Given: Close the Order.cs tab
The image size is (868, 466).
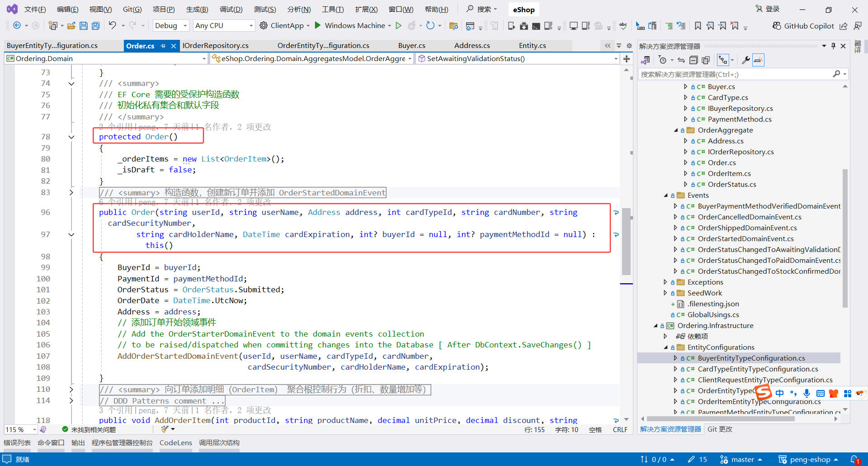Looking at the screenshot, I should [173, 46].
